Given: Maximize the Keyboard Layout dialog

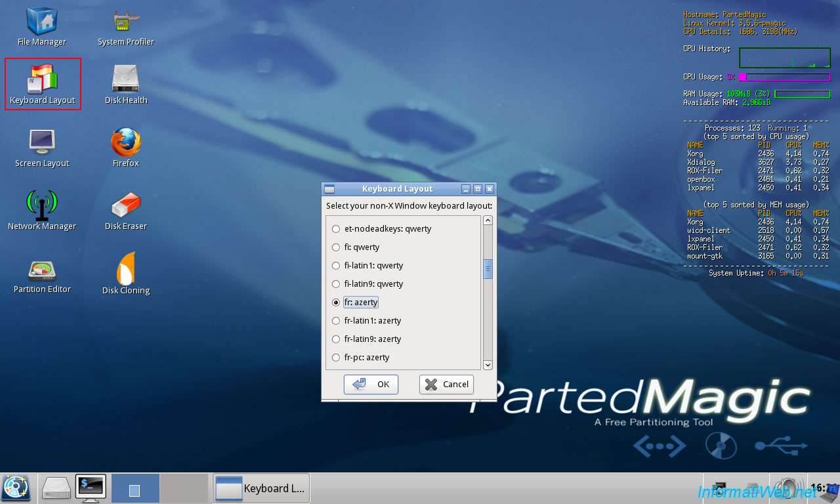Looking at the screenshot, I should pyautogui.click(x=478, y=189).
